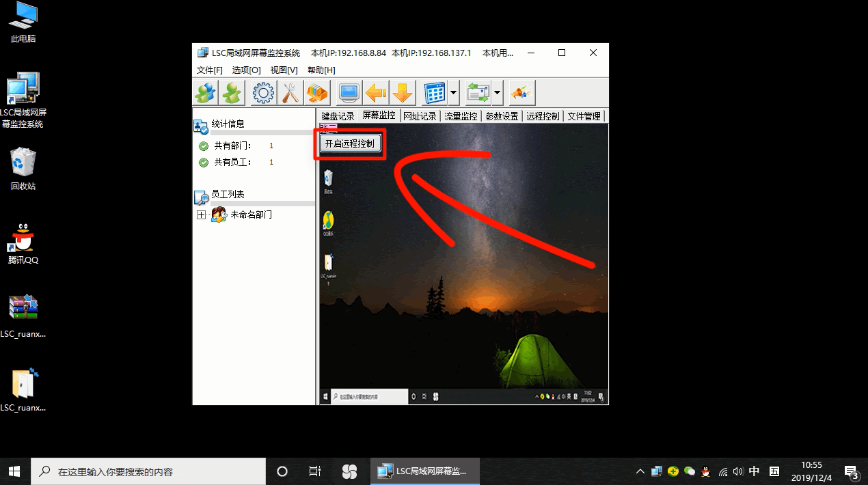
Task: Open dropdown arrow beside the mail transfer icon
Action: click(497, 92)
